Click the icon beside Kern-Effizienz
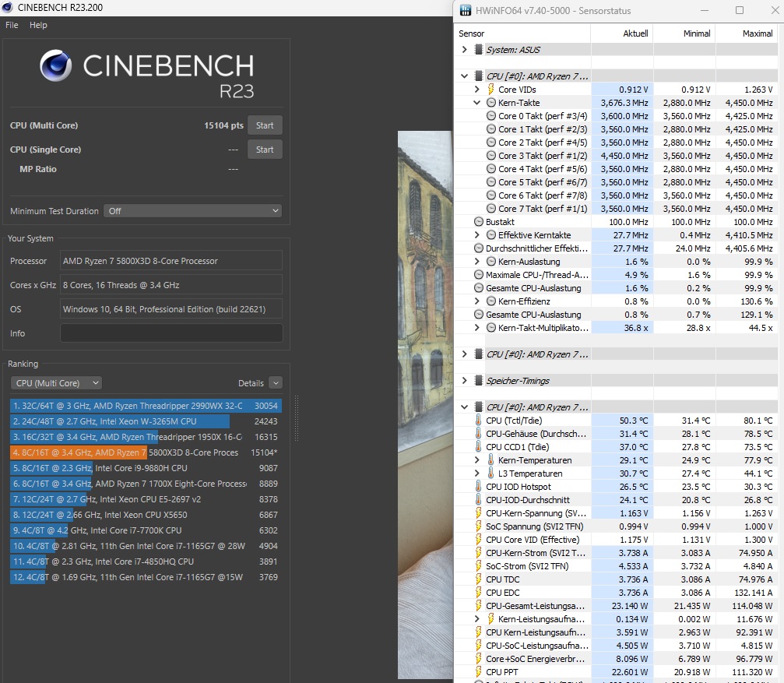The image size is (784, 683). pos(491,301)
